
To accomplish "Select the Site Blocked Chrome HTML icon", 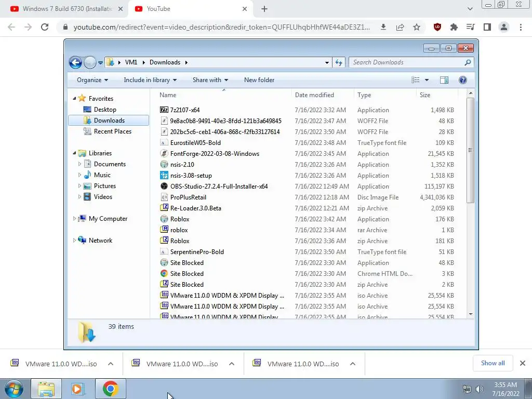I will (164, 273).
